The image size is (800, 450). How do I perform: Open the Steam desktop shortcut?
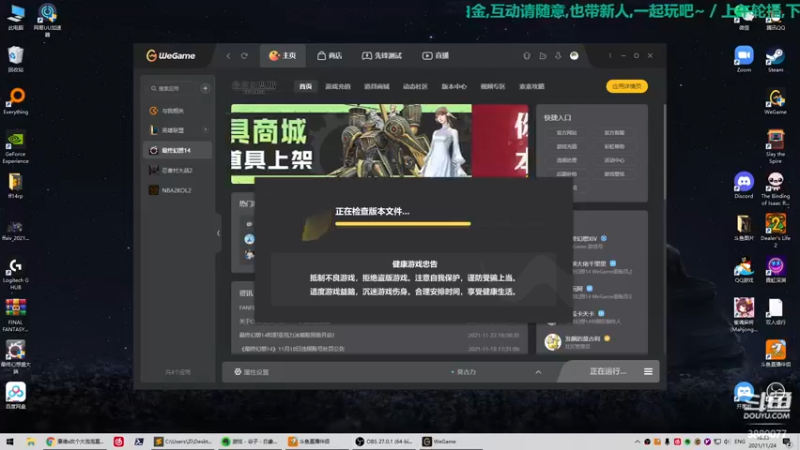point(776,59)
